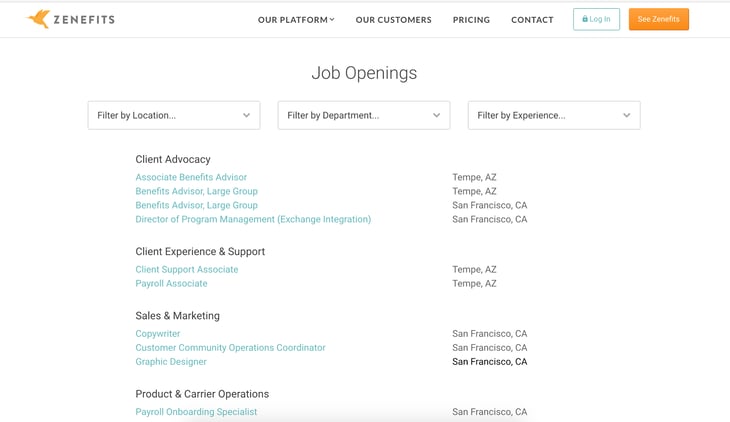The image size is (730, 422).
Task: Go to the Our Customers page
Action: tap(393, 20)
